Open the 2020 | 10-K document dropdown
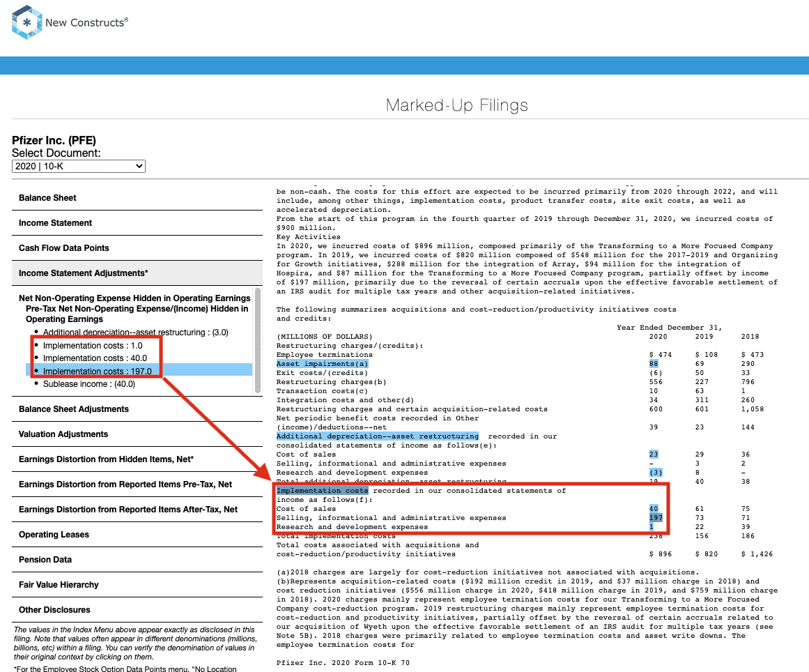The image size is (809, 672). click(79, 166)
